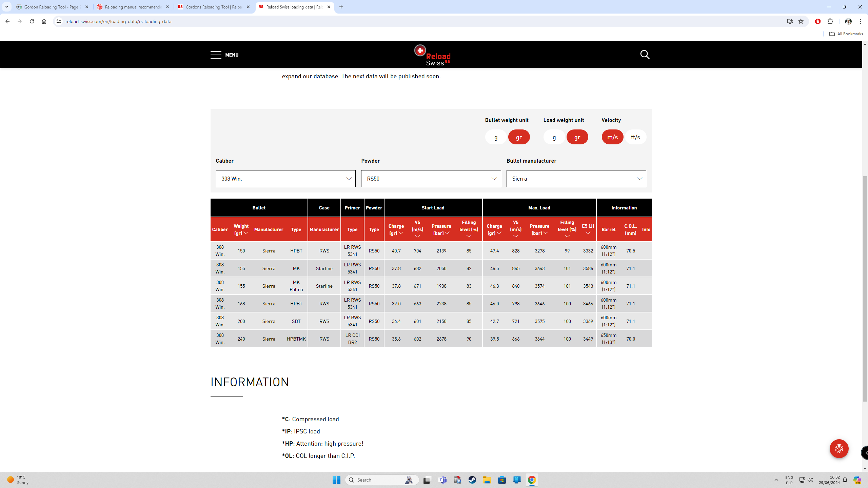The height and width of the screenshot is (488, 868).
Task: Open the Extensions puzzle icon
Action: coord(830,21)
